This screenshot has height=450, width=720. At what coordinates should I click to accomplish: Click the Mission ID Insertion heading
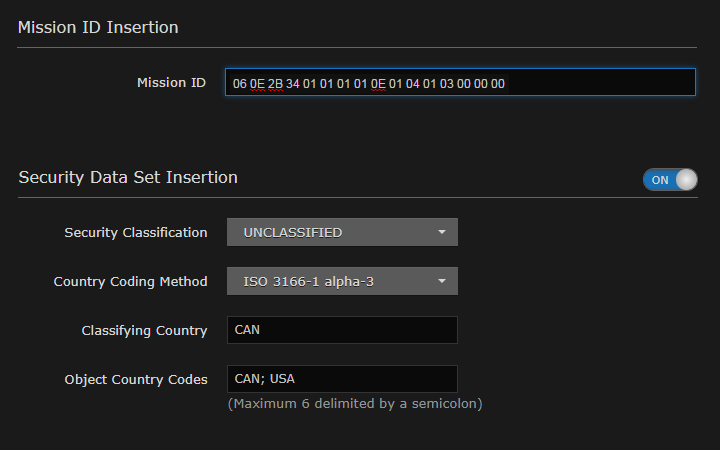pyautogui.click(x=98, y=27)
